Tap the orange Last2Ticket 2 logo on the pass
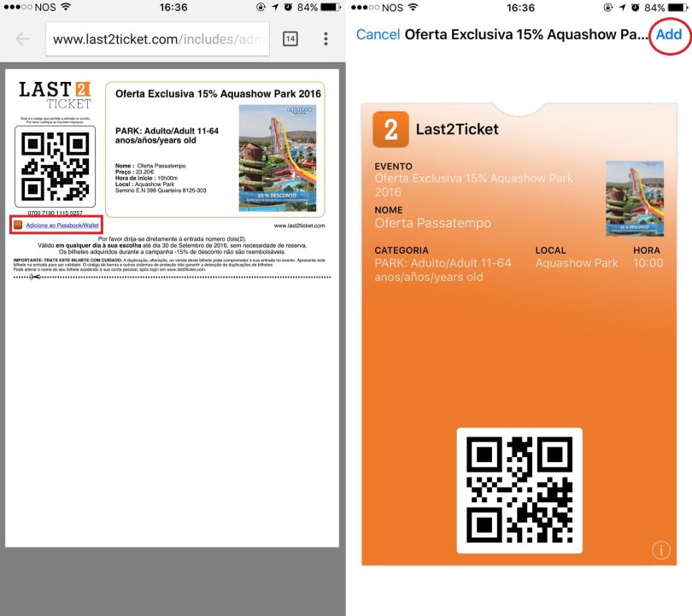 pyautogui.click(x=390, y=129)
